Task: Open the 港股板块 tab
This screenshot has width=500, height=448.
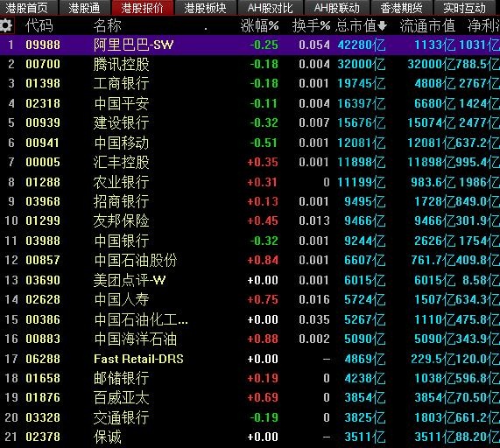Action: [206, 8]
